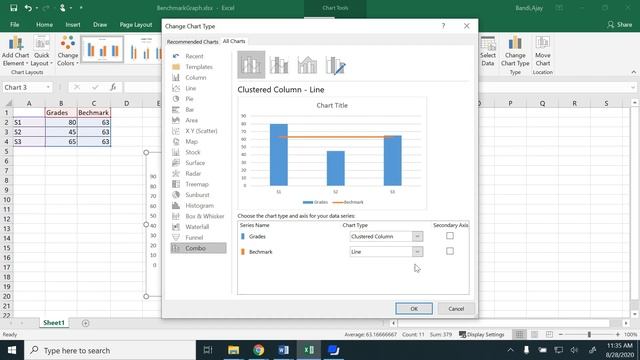
Task: Choose the Combo chart category
Action: (198, 248)
